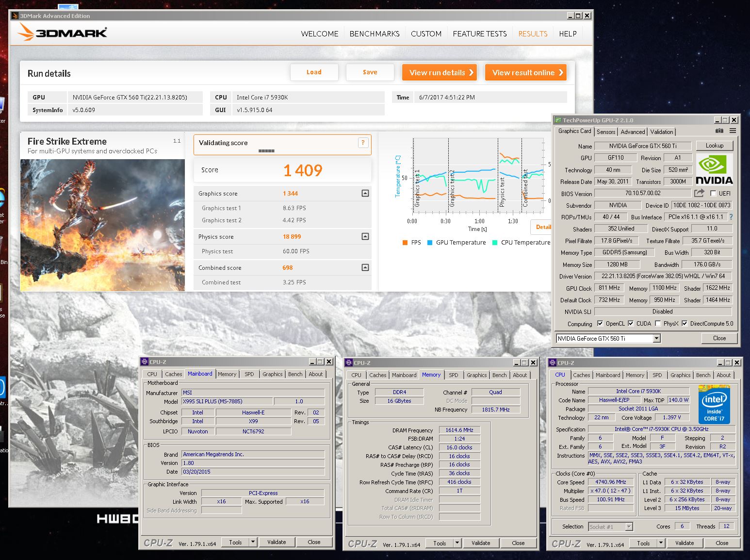Click the CPU-Z CPU window title icon
Viewport: 750px width, 560px height.
point(553,362)
